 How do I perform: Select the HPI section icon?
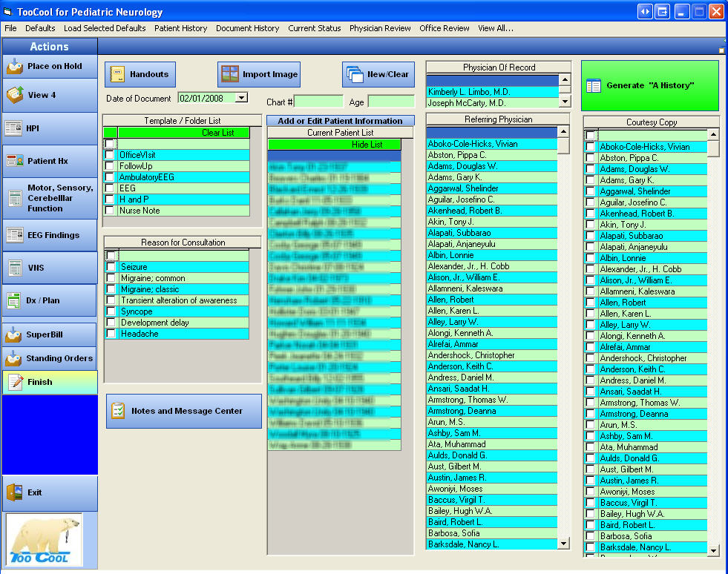click(x=13, y=128)
